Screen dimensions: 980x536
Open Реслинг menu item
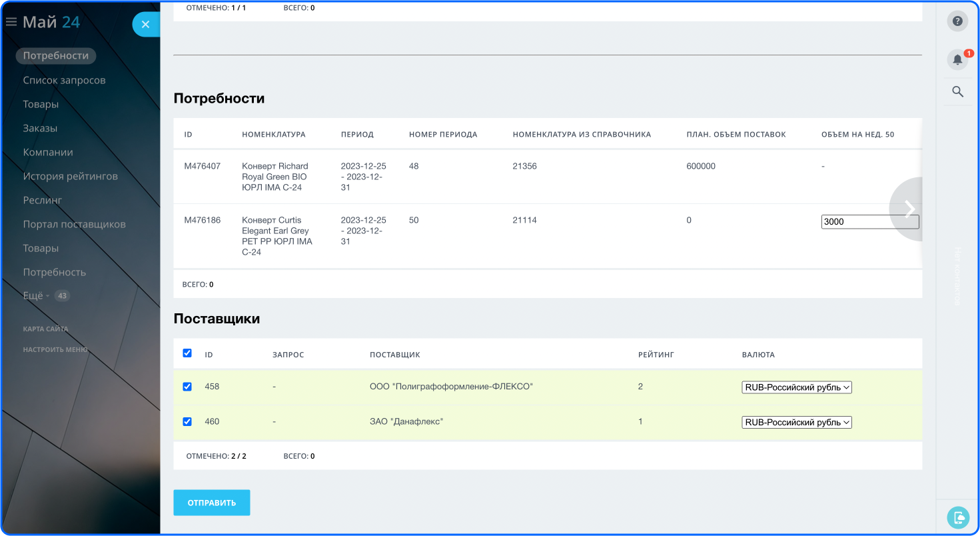[42, 200]
